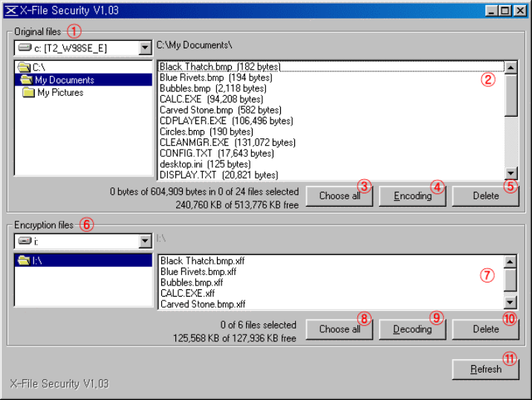Select Black Thatch.bmp.xff encrypted file

[x=331, y=261]
